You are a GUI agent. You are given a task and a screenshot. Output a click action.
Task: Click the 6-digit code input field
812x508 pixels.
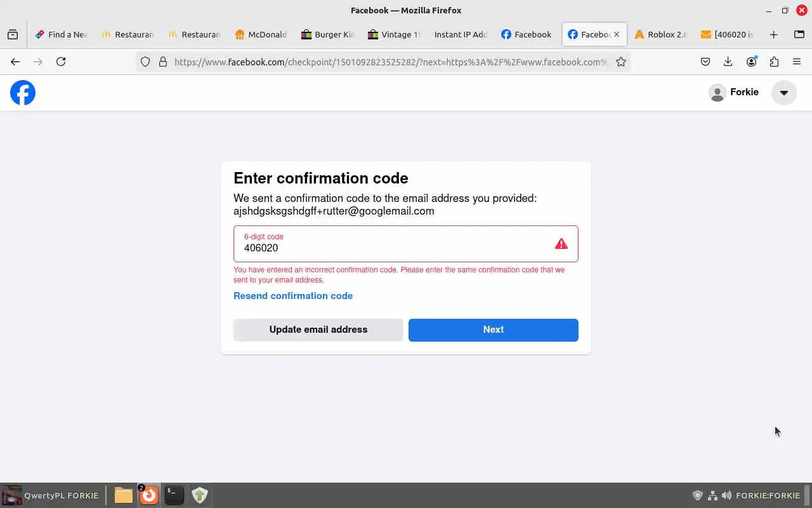point(406,244)
